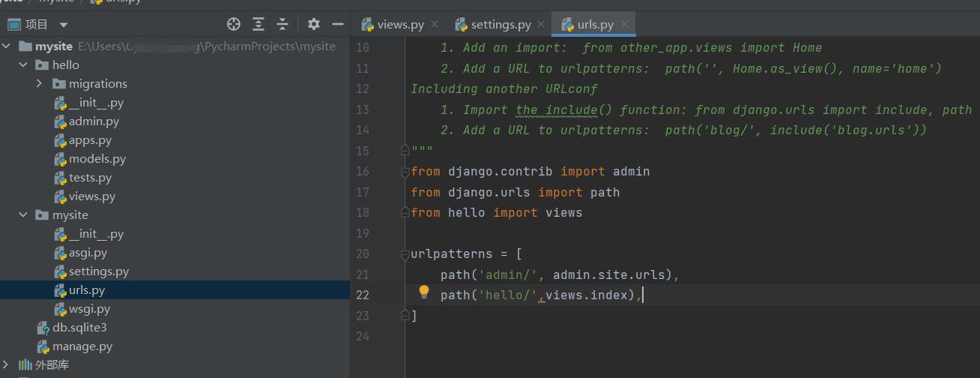Select manage.py in project tree
The width and height of the screenshot is (980, 378).
point(82,346)
